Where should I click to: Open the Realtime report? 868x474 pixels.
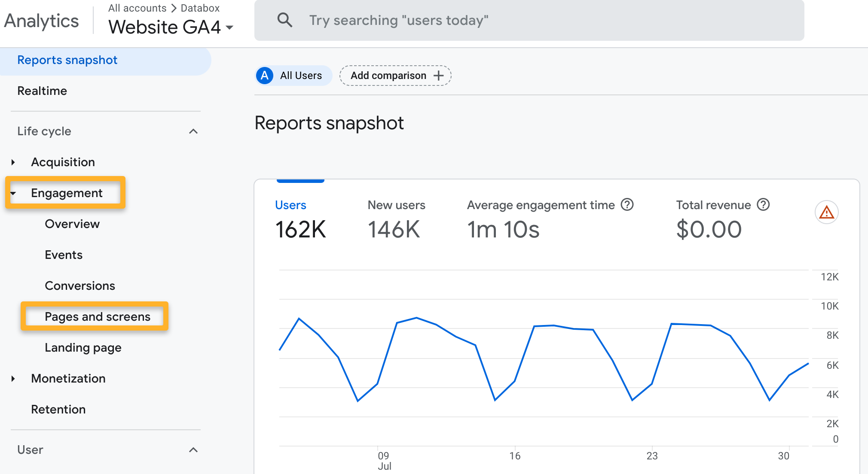[42, 91]
